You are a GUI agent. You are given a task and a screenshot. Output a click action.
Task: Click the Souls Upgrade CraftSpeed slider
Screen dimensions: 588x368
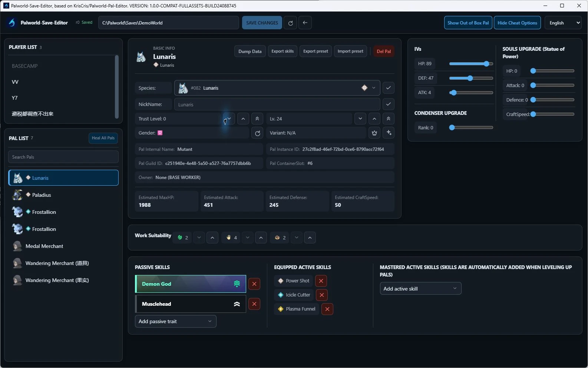(x=552, y=114)
